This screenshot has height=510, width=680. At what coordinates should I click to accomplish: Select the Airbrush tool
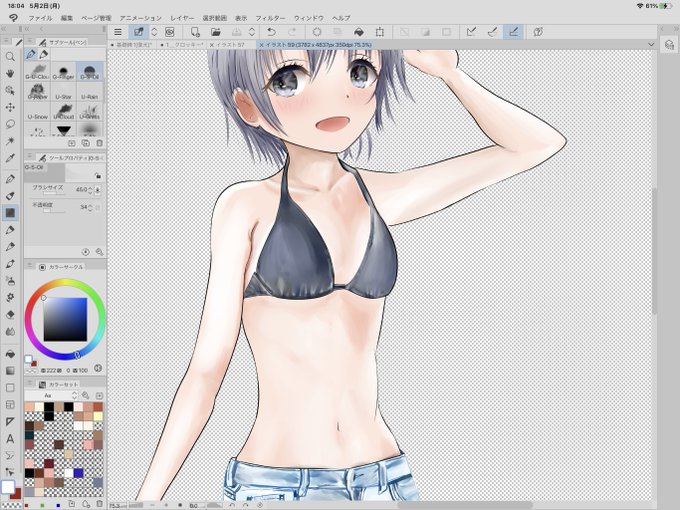point(10,281)
